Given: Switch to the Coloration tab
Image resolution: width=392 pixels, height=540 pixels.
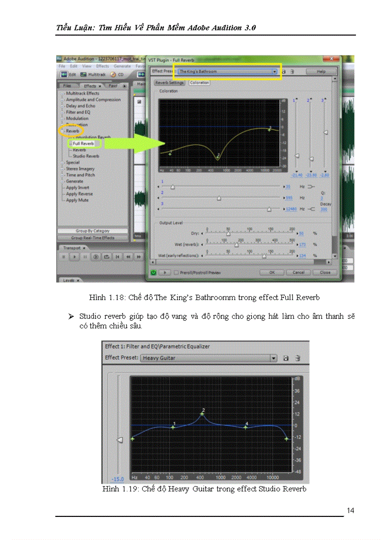Looking at the screenshot, I should tap(199, 82).
